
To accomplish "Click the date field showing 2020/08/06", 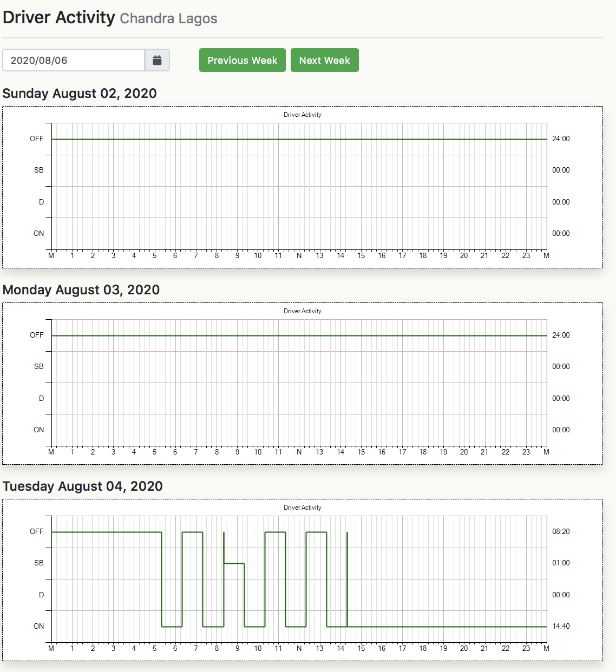I will click(74, 60).
